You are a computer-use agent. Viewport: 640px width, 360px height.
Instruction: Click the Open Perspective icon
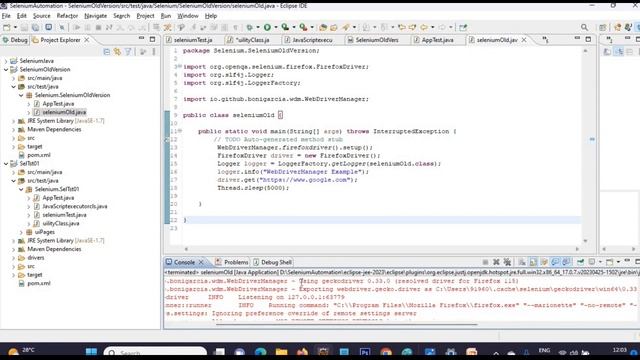602,27
